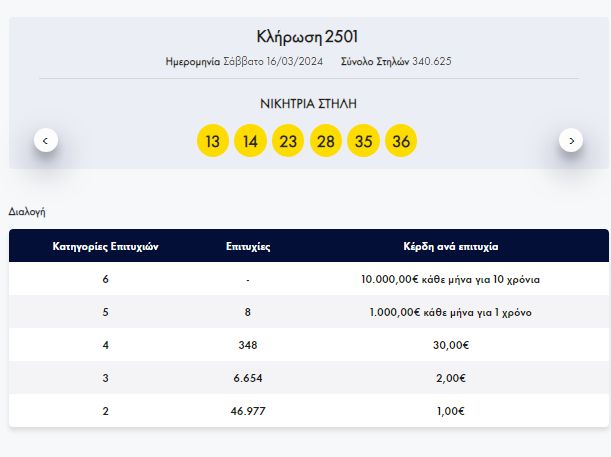The image size is (611, 457).
Task: Click winning number ball 35
Action: point(363,141)
